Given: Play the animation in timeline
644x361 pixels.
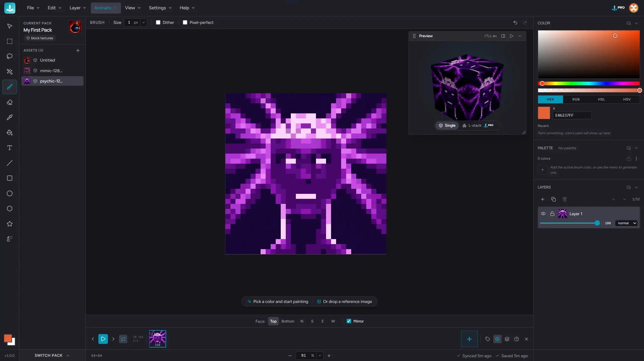Looking at the screenshot, I should (103, 339).
